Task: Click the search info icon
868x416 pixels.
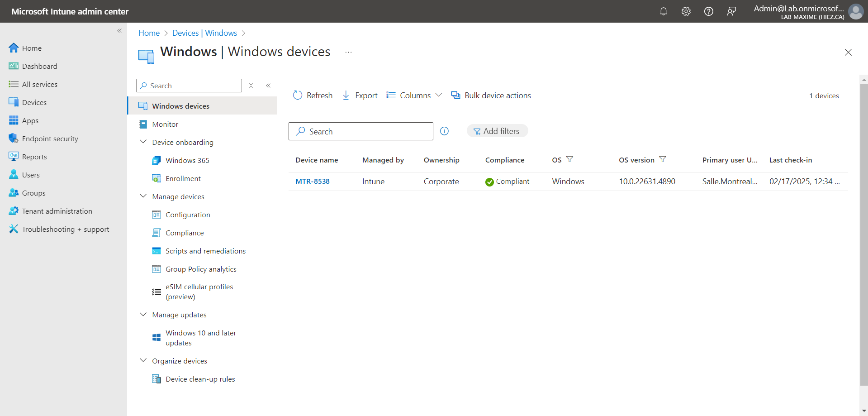Action: [x=444, y=131]
